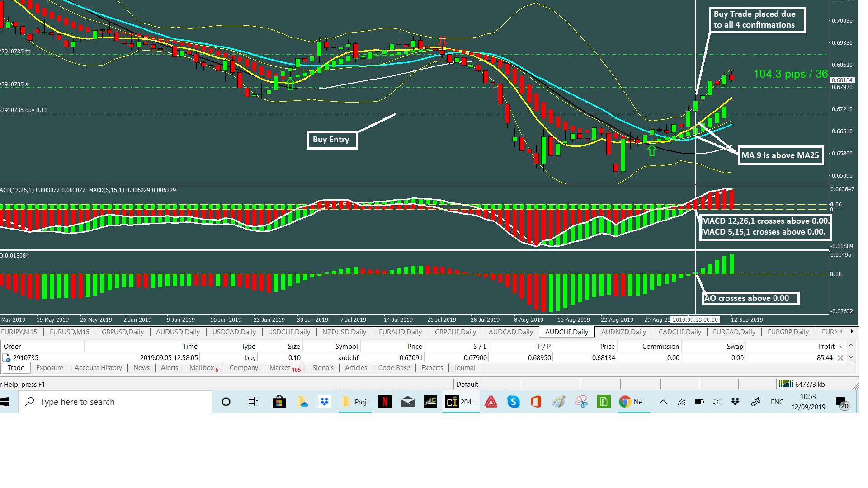Open network status icon in system tray
The width and height of the screenshot is (868, 488).
(681, 402)
